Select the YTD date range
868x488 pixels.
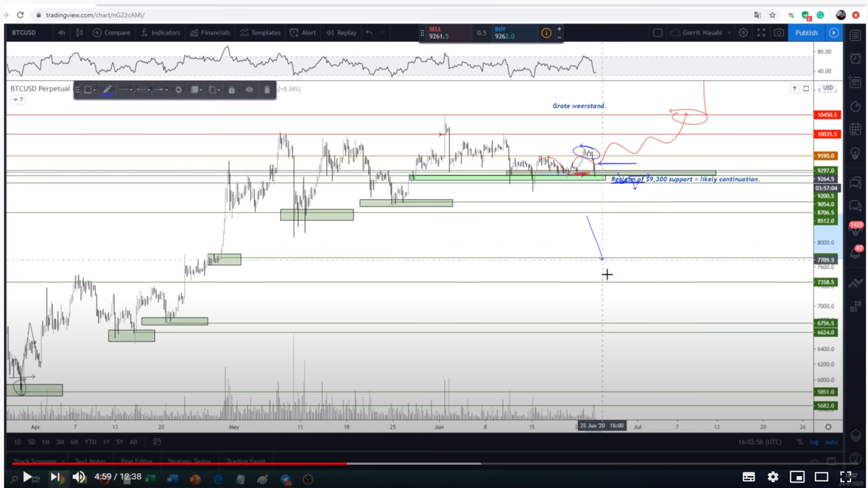click(x=91, y=442)
